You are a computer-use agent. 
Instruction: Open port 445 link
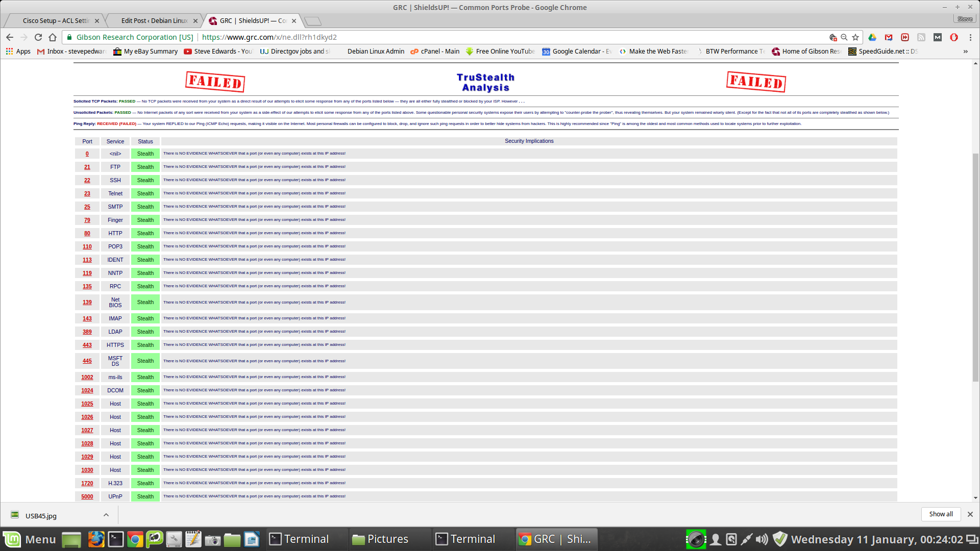coord(87,361)
